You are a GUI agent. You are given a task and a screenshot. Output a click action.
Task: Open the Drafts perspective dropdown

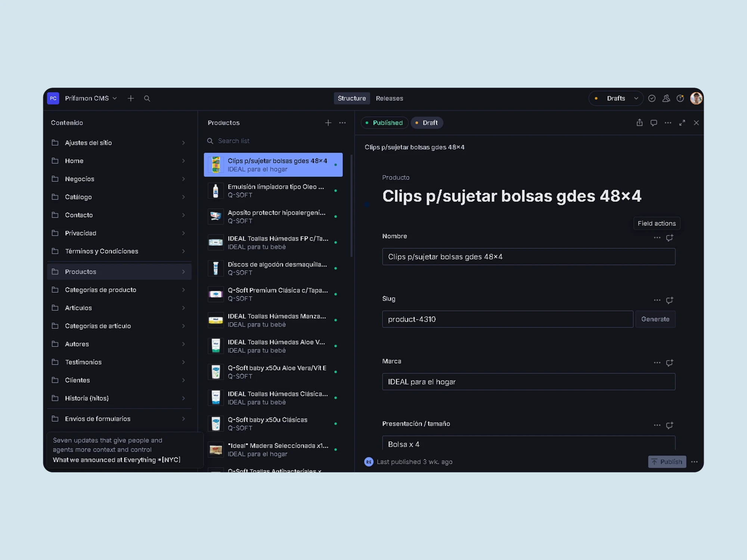[616, 99]
